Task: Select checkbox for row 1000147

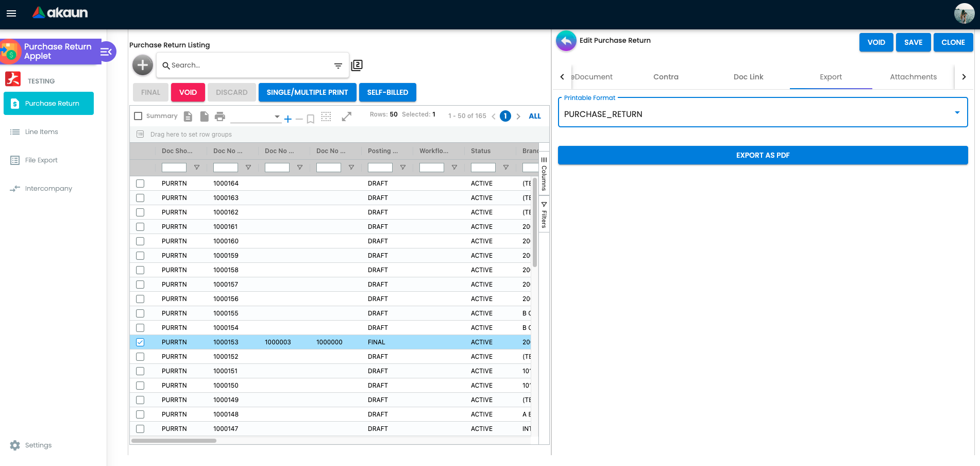Action: [140, 429]
